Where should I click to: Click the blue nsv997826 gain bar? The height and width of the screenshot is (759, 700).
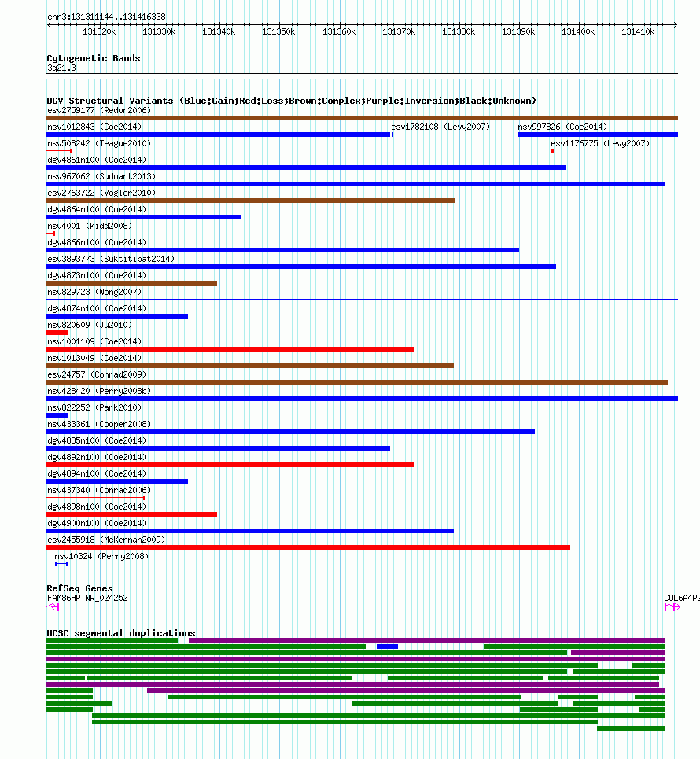(598, 134)
